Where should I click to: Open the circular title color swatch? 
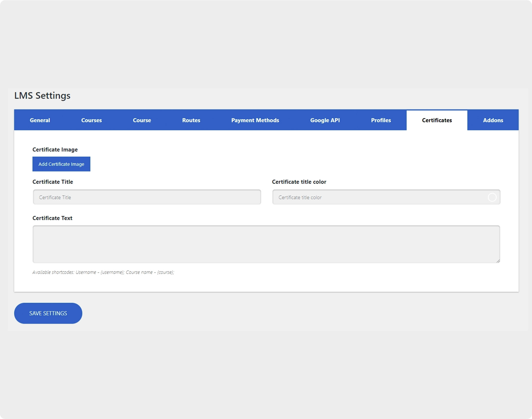492,197
